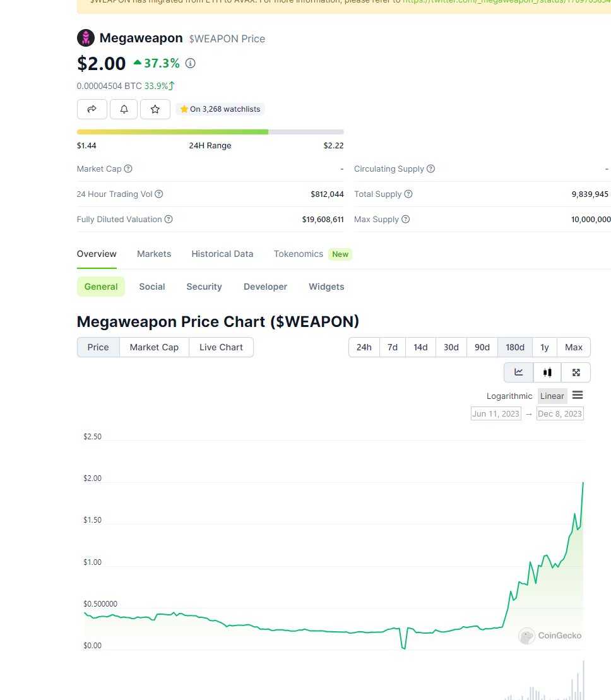The width and height of the screenshot is (611, 700).
Task: Click the chart end date Dec 8, 2023
Action: (560, 414)
